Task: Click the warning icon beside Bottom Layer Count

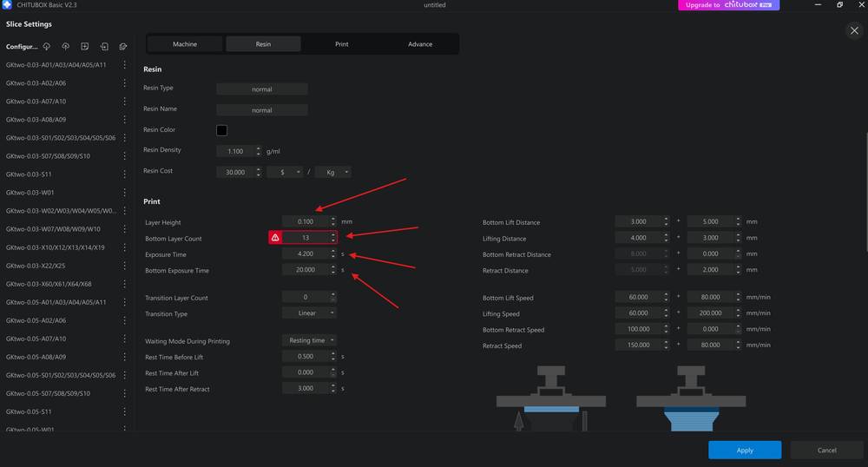Action: coord(275,237)
